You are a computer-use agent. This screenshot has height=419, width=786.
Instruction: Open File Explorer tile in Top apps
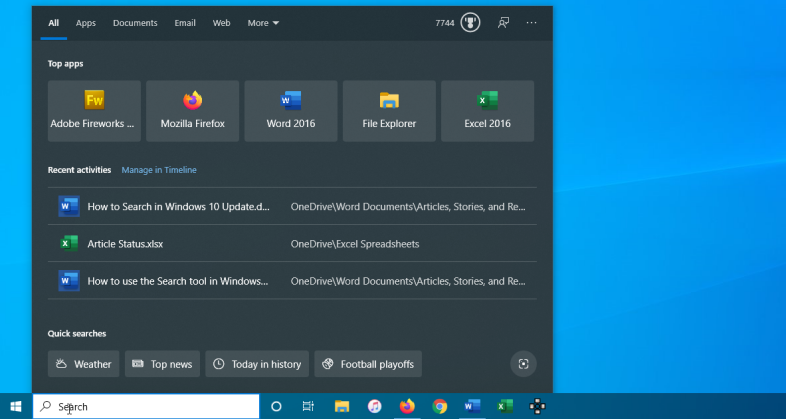(389, 111)
